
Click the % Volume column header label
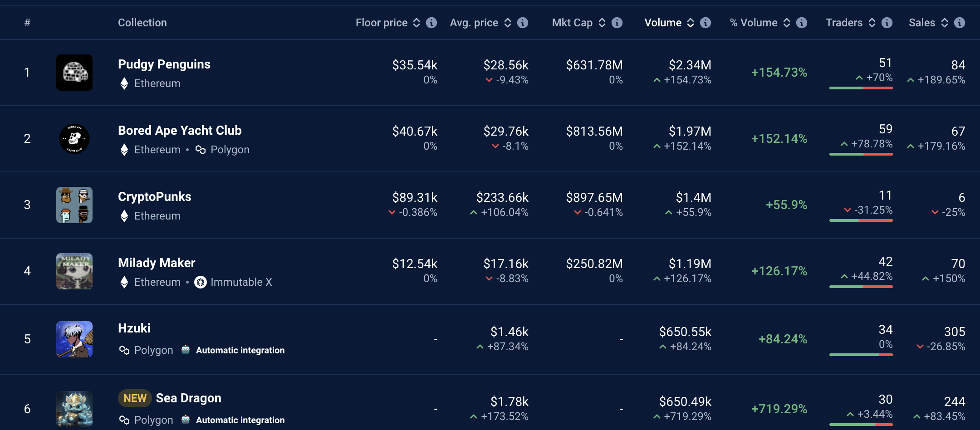point(754,23)
